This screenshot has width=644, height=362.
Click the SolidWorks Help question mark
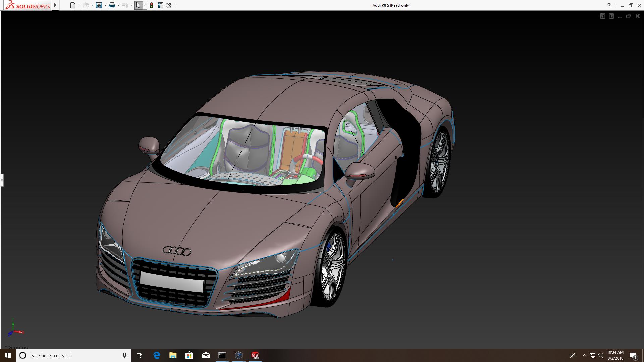(609, 5)
